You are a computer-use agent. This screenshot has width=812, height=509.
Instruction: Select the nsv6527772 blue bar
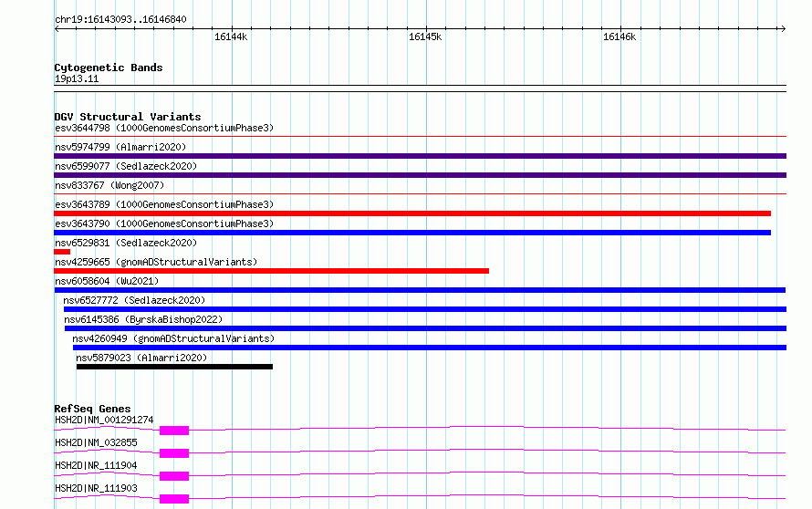point(425,309)
